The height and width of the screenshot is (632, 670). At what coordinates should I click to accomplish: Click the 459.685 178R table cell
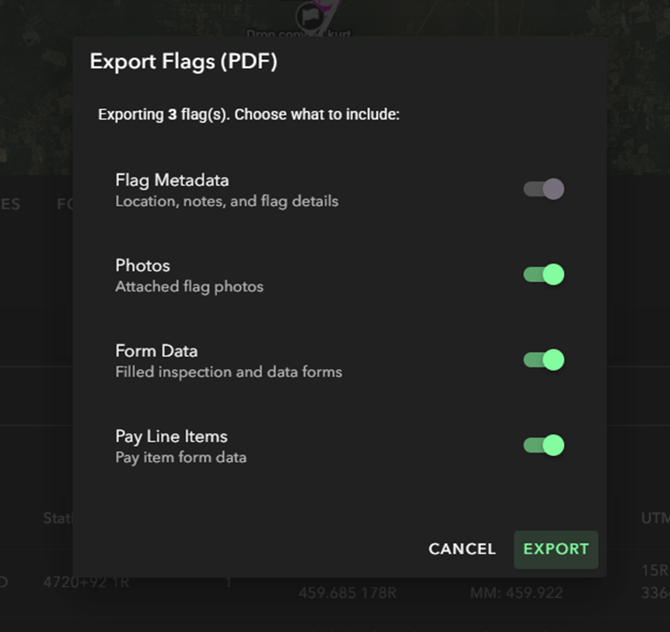click(x=347, y=593)
